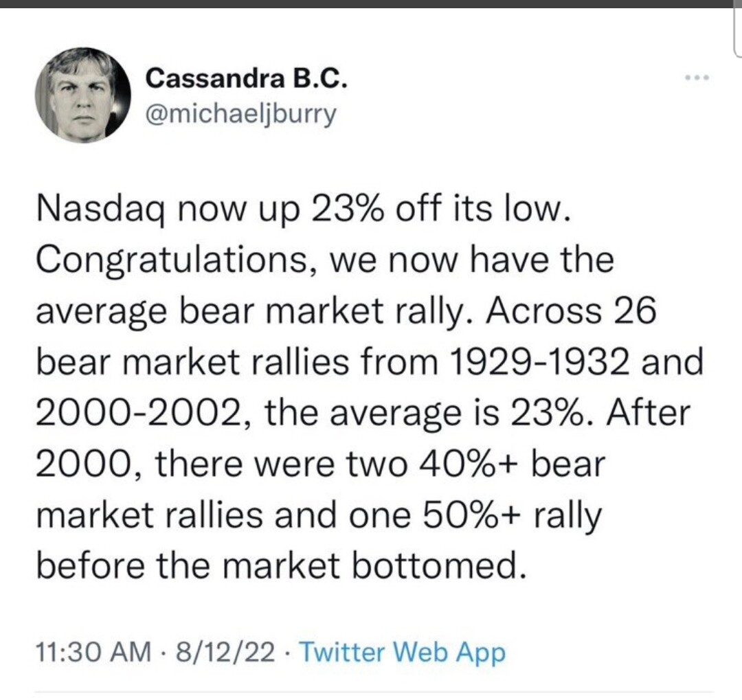This screenshot has height=700, width=742.
Task: Click the '50%+ rally' text
Action: (512, 516)
